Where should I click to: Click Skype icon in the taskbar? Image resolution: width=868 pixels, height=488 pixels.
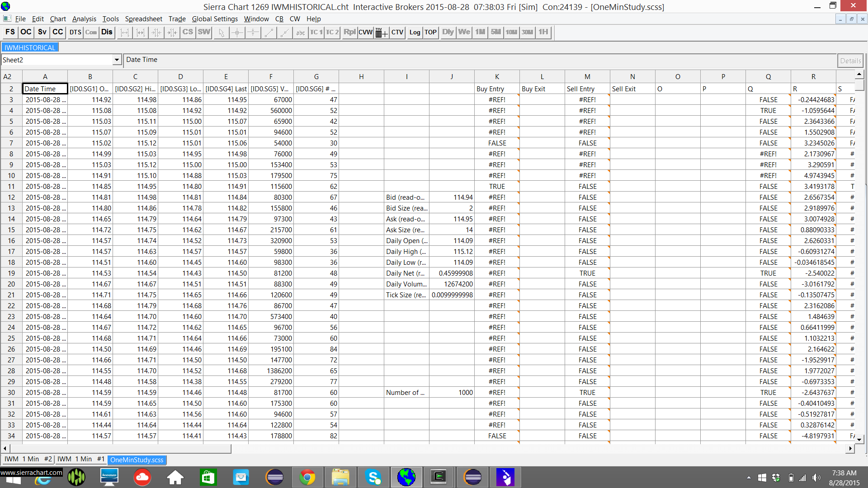click(x=373, y=477)
